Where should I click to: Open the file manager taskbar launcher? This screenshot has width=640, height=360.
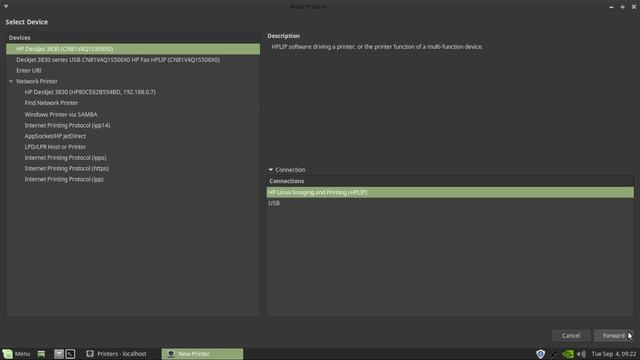coord(59,354)
